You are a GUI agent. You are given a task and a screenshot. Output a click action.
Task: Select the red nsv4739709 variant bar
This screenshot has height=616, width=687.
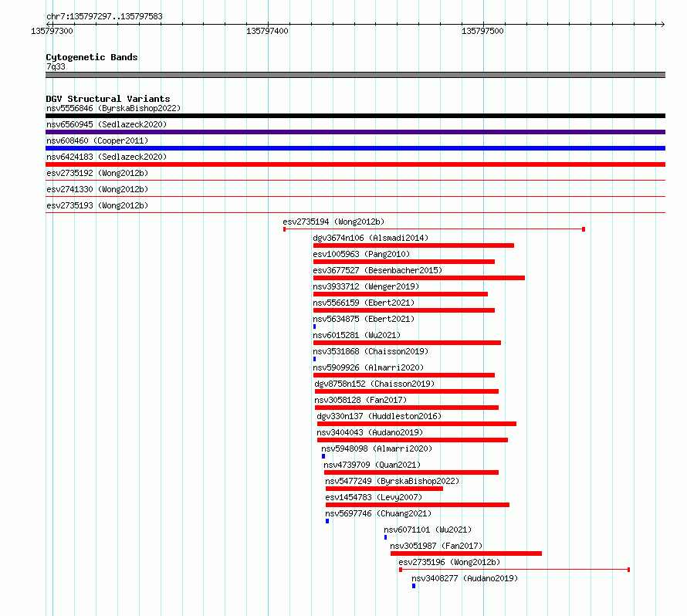[411, 472]
